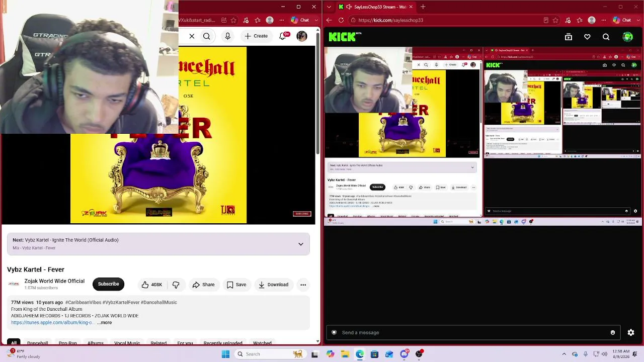Open the YouTube account avatar menu
The image size is (644, 362).
point(301,36)
